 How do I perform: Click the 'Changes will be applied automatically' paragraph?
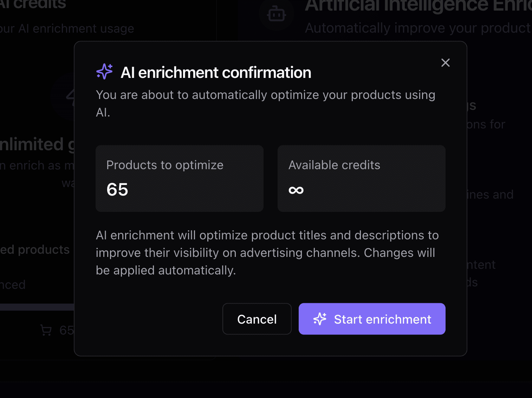click(267, 253)
